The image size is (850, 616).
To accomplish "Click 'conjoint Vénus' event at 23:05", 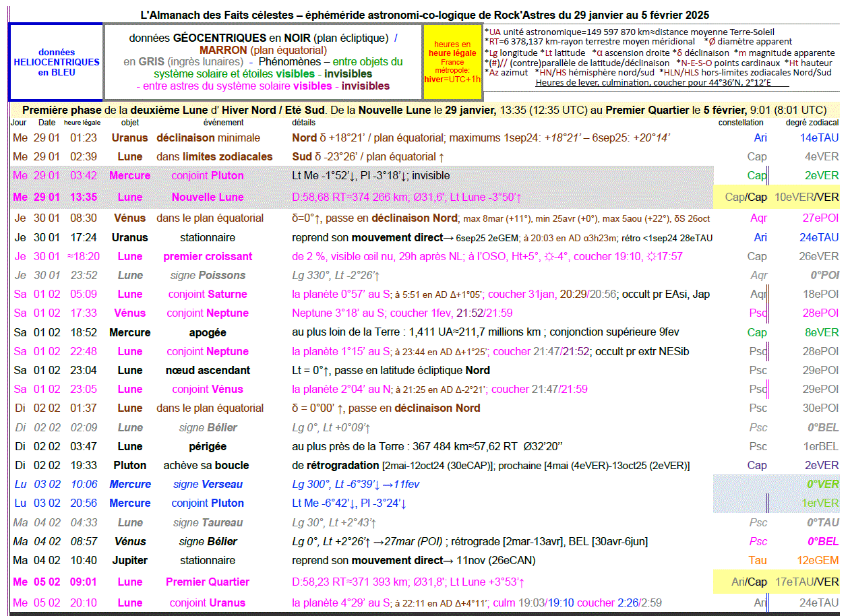I will coord(208,389).
